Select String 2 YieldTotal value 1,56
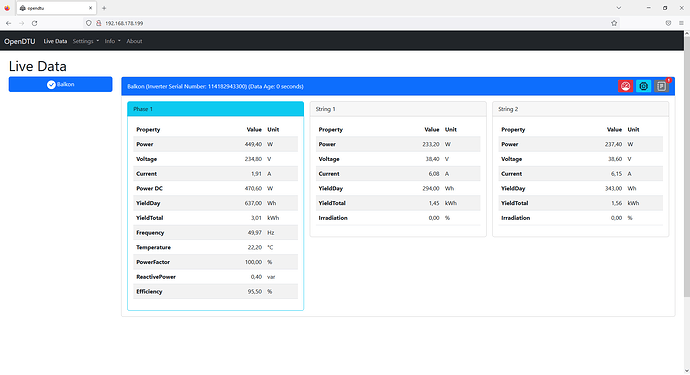Screen dimensions: 690x375 click(616, 203)
